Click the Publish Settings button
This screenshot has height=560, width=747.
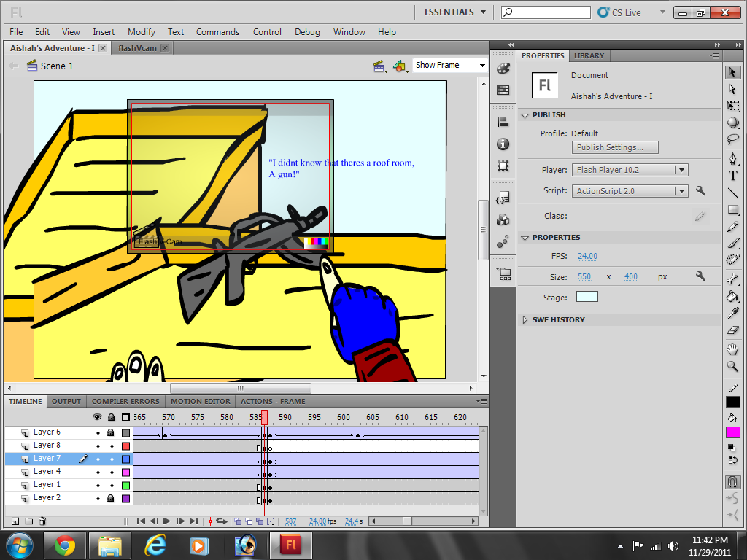(x=615, y=147)
